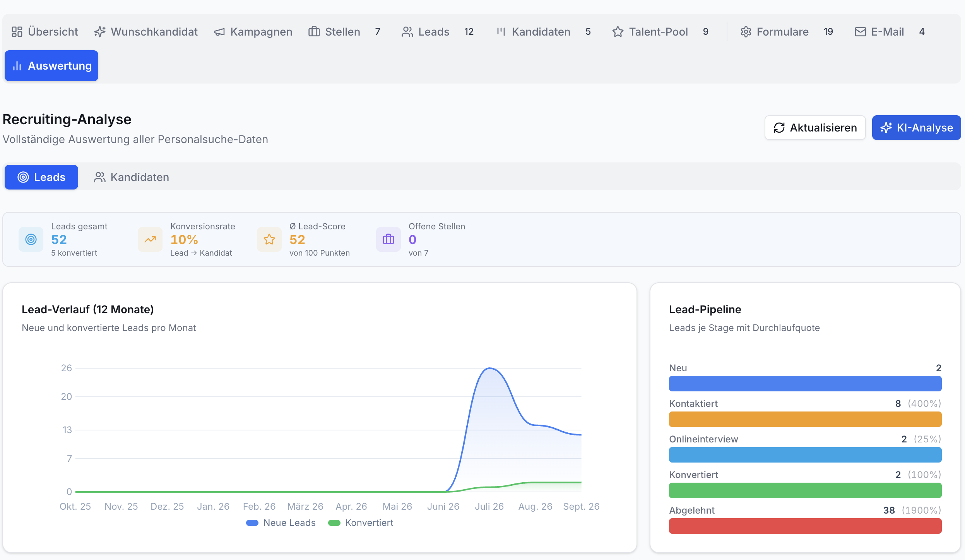Screen dimensions: 965x560
Task: Open the Übersicht tab
Action: coord(45,32)
